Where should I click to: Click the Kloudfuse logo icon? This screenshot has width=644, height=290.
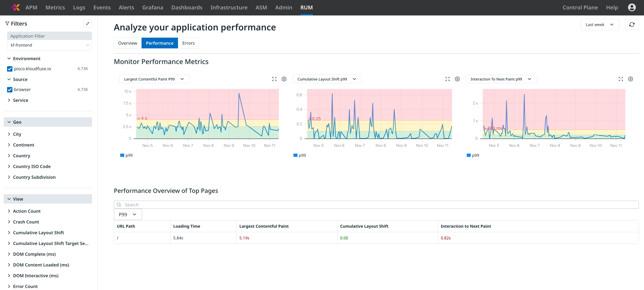coord(16,8)
